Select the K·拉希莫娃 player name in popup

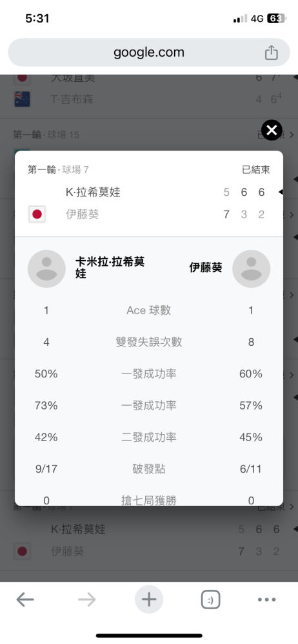pyautogui.click(x=93, y=192)
